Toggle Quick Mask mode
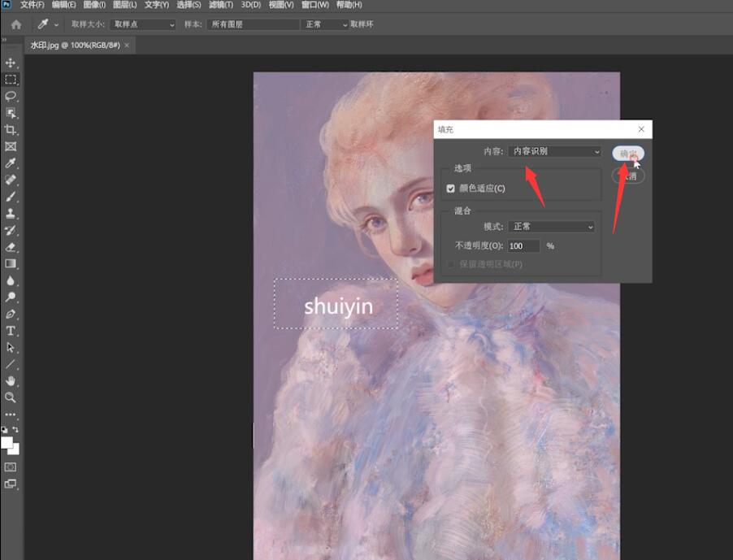This screenshot has height=560, width=733. (x=11, y=467)
